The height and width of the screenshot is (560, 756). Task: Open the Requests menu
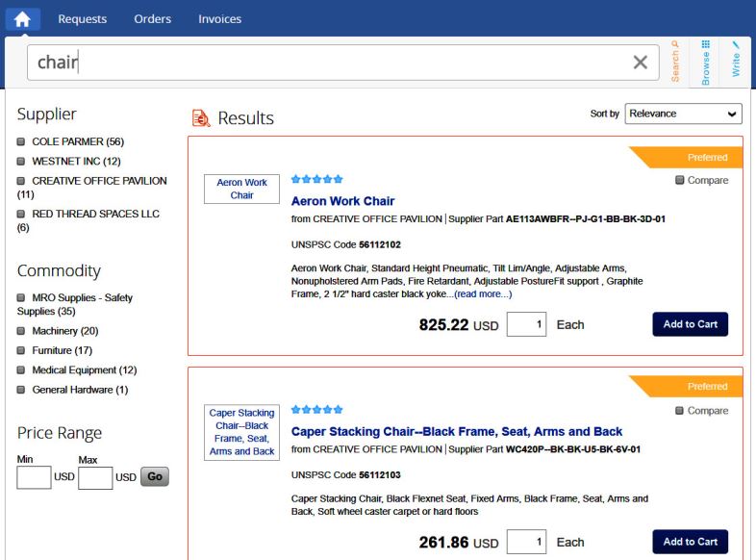tap(82, 19)
